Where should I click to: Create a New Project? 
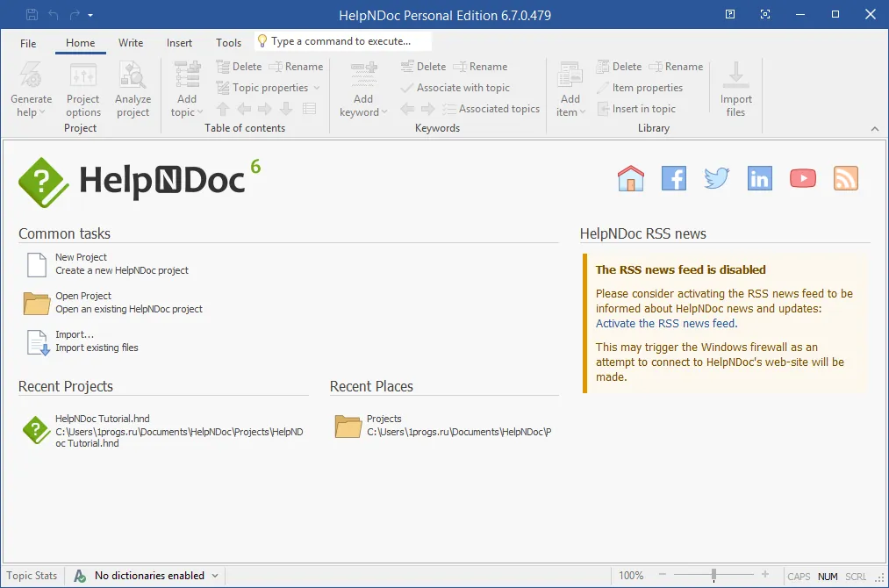pos(108,264)
